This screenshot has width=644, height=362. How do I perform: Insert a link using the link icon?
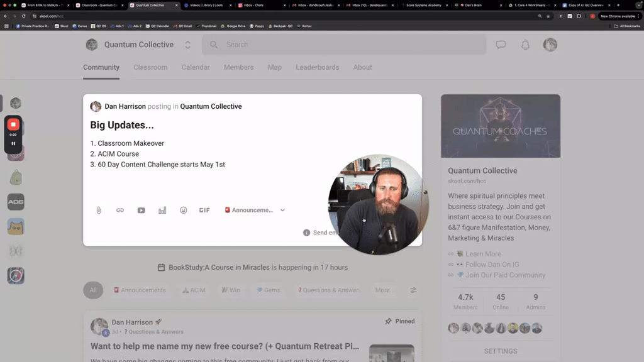tap(119, 210)
